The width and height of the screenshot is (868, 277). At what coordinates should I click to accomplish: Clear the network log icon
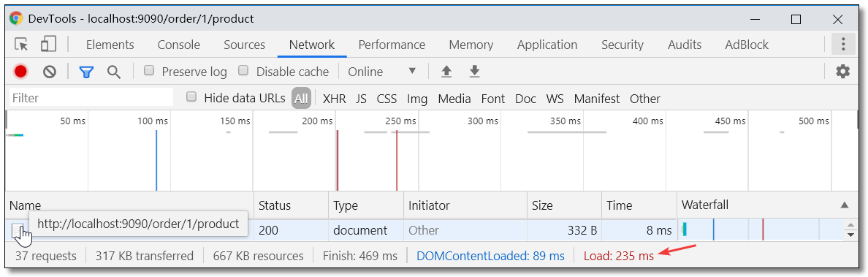point(50,72)
